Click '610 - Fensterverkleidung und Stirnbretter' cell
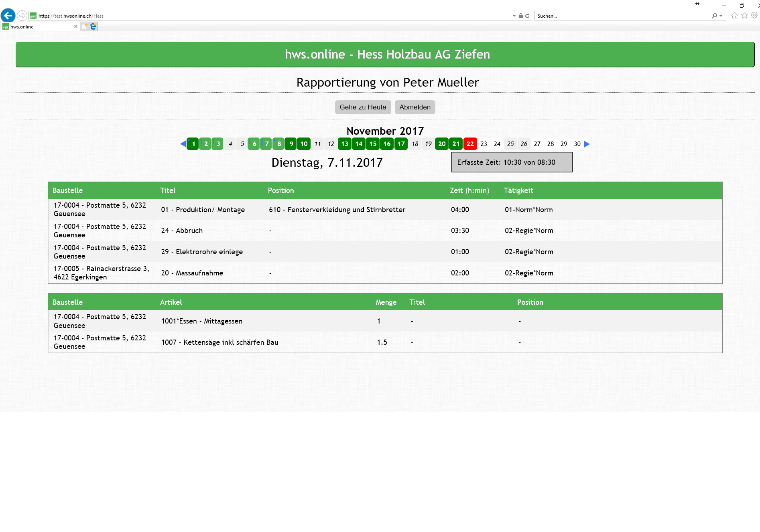Screen dimensions: 760x532 (x=337, y=210)
